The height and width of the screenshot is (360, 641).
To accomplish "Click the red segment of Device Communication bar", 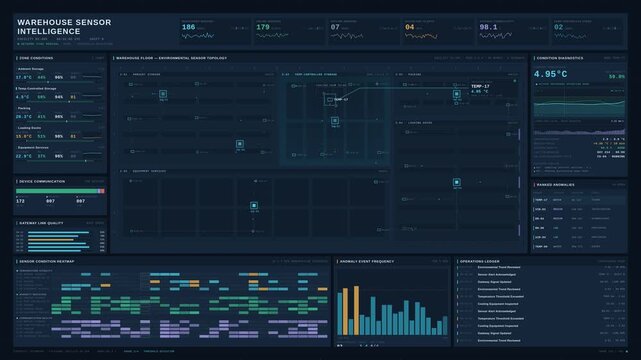I will (103, 191).
